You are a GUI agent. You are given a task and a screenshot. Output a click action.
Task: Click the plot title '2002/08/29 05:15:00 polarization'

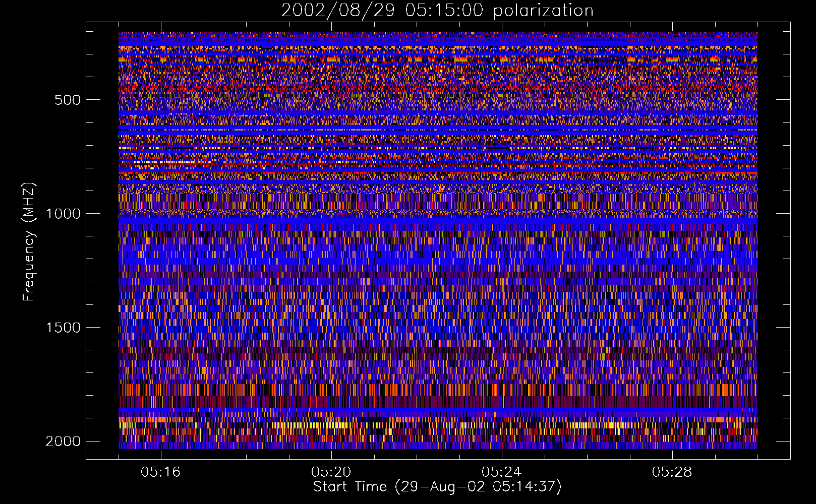(x=437, y=11)
